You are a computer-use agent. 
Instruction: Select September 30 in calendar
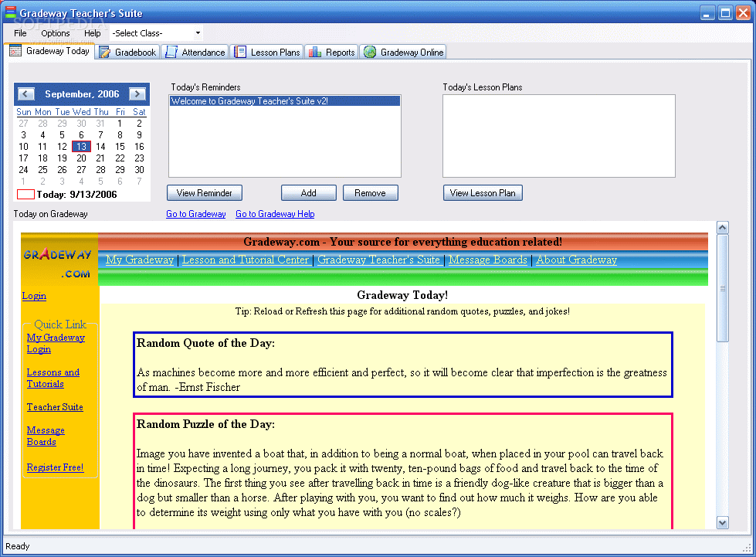[x=139, y=170]
